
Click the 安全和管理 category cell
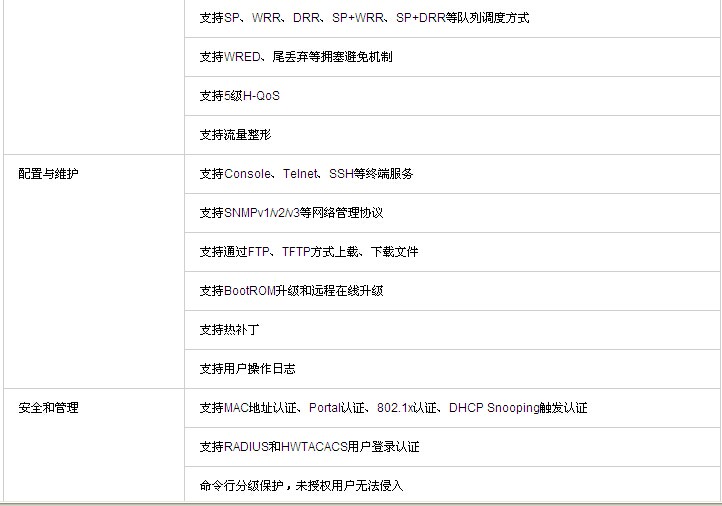click(x=48, y=408)
